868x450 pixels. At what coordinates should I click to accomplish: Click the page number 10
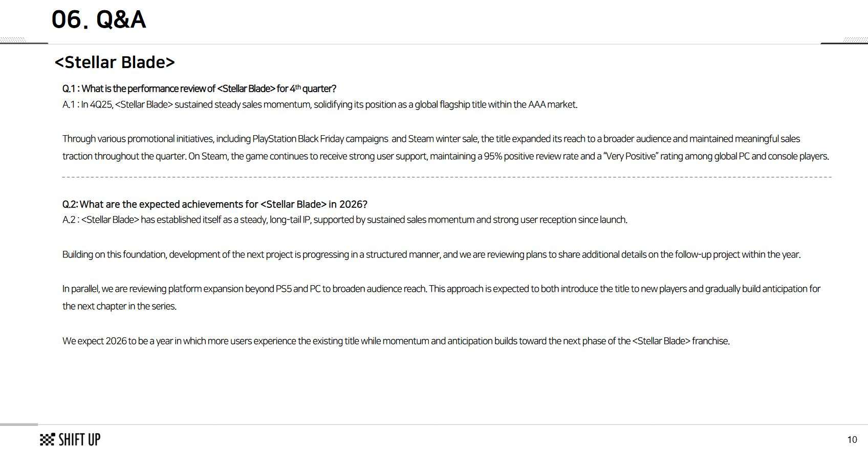[x=852, y=440]
